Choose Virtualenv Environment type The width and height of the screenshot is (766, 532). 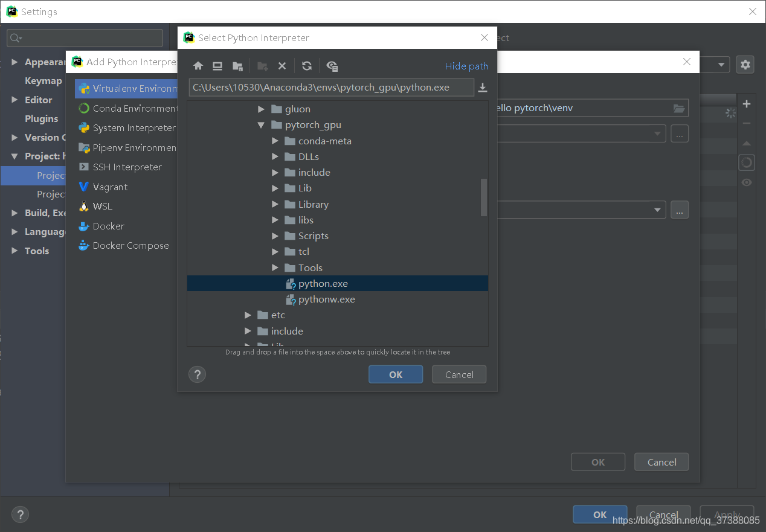click(x=126, y=89)
